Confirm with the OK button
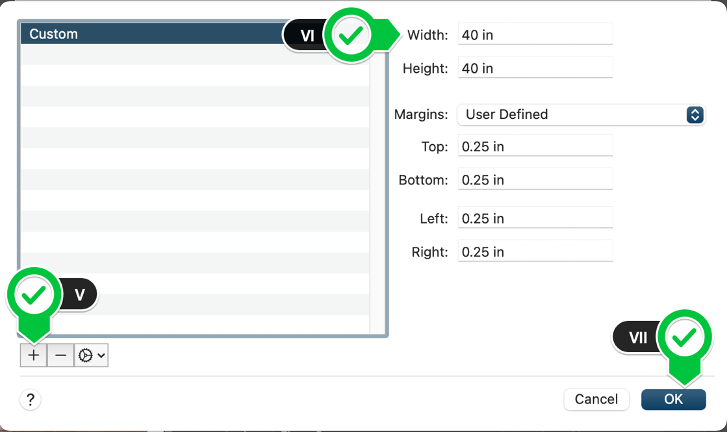The image size is (728, 432). coord(673,399)
